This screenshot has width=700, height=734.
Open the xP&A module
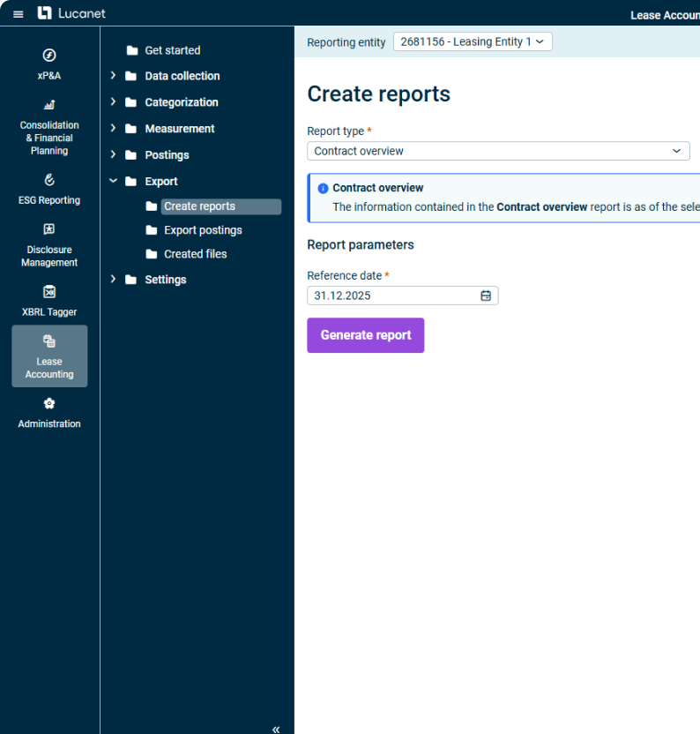[x=49, y=64]
